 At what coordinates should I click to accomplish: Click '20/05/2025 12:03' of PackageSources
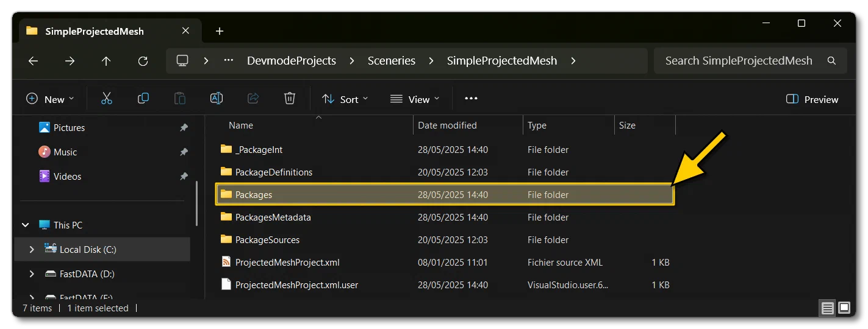click(453, 239)
